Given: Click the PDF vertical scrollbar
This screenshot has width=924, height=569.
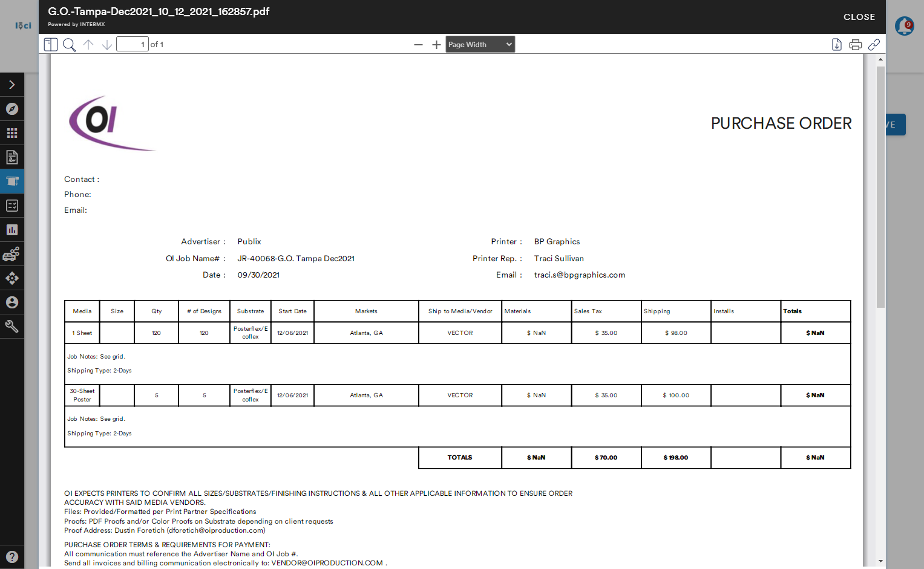Looking at the screenshot, I should (x=880, y=187).
